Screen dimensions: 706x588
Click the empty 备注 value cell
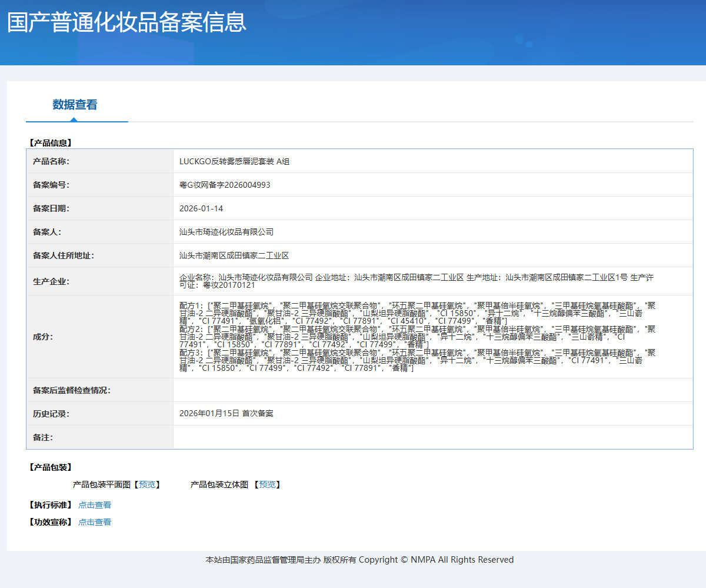(x=433, y=437)
